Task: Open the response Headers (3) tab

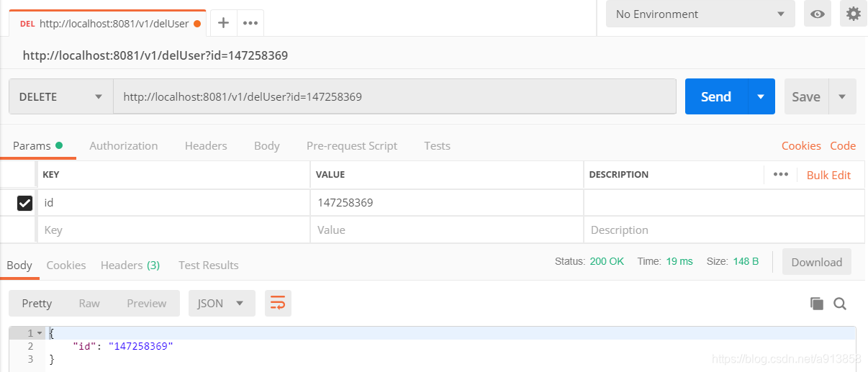Action: [x=130, y=265]
